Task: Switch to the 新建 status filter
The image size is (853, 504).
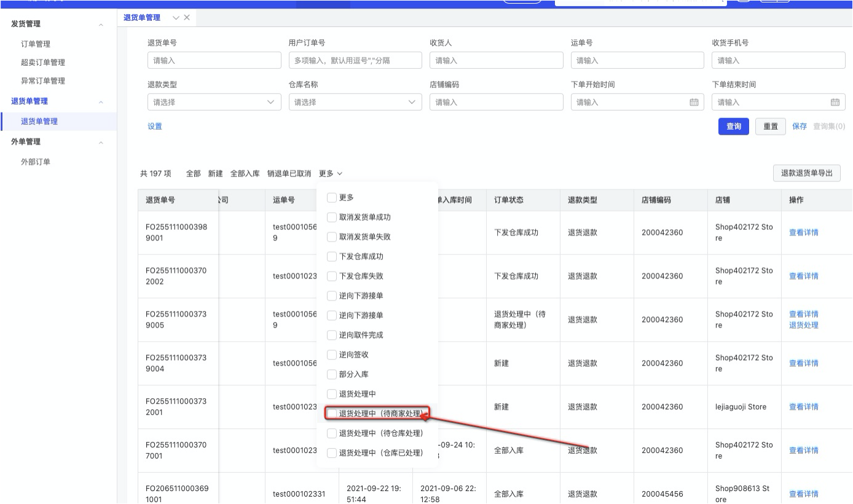Action: (x=216, y=174)
